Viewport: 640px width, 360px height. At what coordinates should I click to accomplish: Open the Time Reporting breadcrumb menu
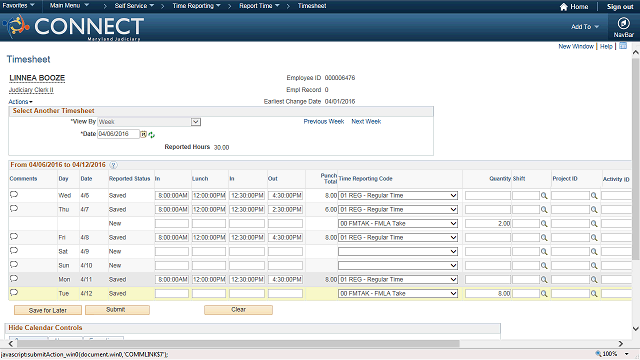[x=196, y=6]
